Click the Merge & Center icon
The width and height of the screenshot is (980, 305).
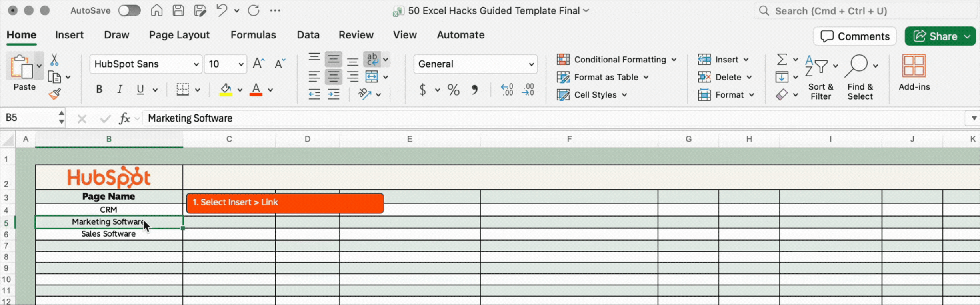click(372, 77)
